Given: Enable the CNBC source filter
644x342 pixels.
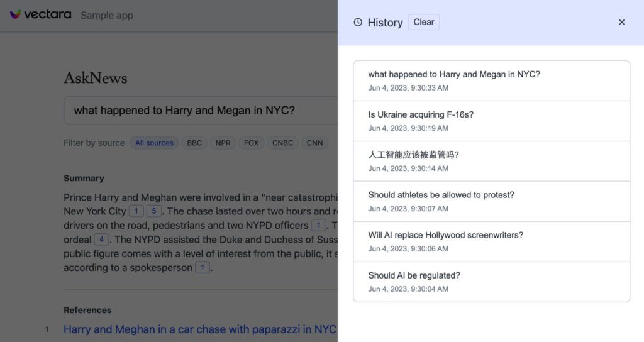Looking at the screenshot, I should point(282,143).
